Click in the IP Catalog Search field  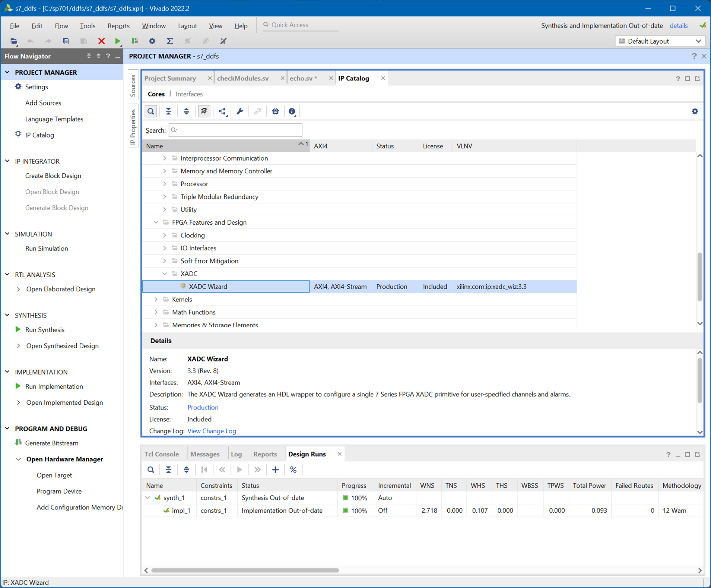coord(235,130)
